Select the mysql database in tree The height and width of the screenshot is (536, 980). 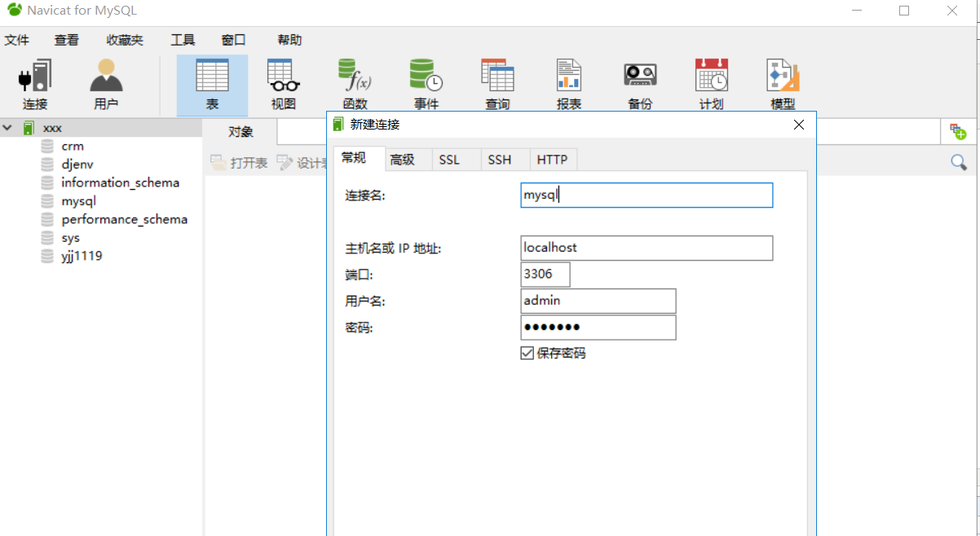click(x=78, y=201)
